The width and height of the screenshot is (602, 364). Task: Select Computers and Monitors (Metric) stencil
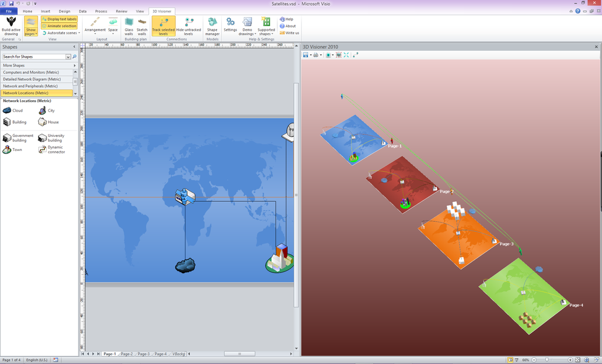pyautogui.click(x=37, y=72)
